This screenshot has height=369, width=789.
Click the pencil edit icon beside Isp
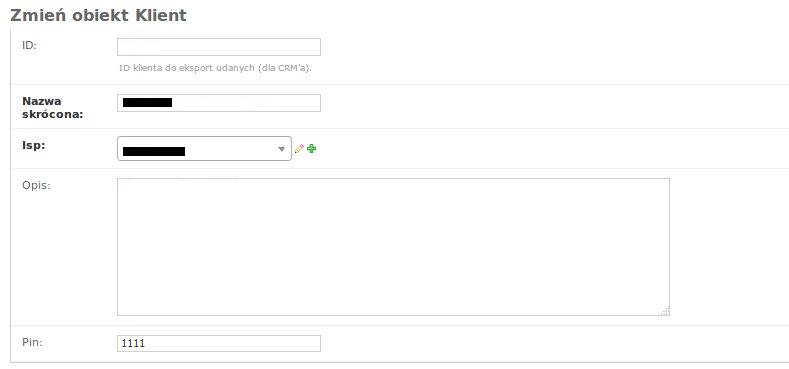click(299, 149)
